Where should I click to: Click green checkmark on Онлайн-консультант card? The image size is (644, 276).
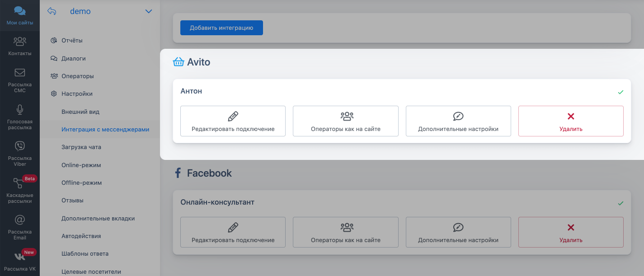[x=620, y=203]
